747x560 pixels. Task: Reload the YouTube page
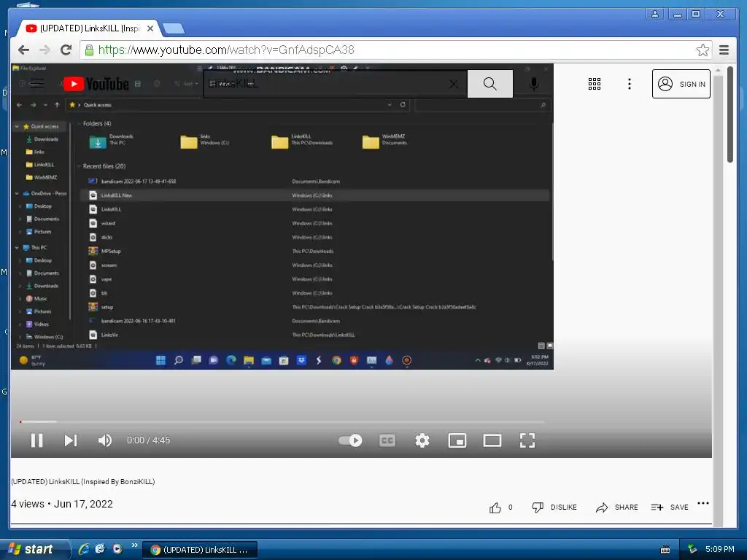click(66, 50)
